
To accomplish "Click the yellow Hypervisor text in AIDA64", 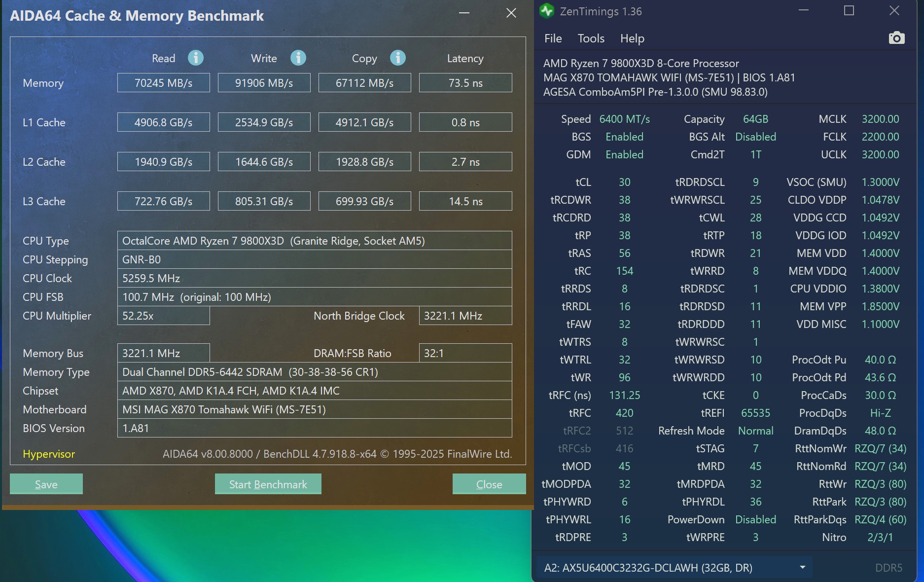I will tap(49, 454).
